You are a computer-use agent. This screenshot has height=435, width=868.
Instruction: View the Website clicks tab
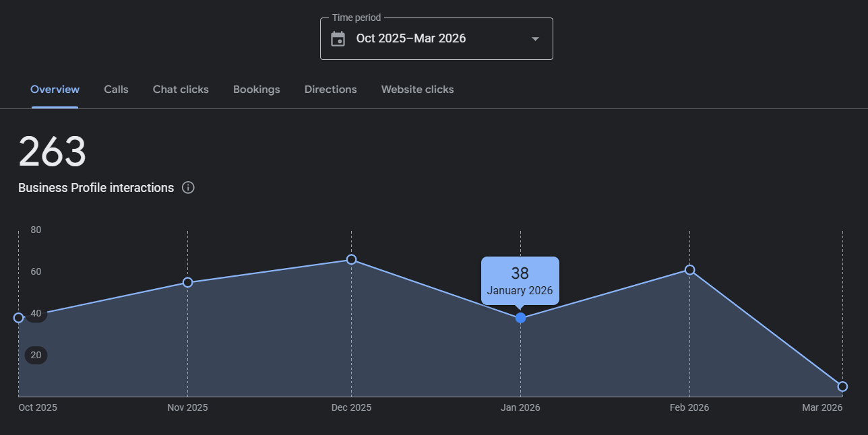pos(417,90)
